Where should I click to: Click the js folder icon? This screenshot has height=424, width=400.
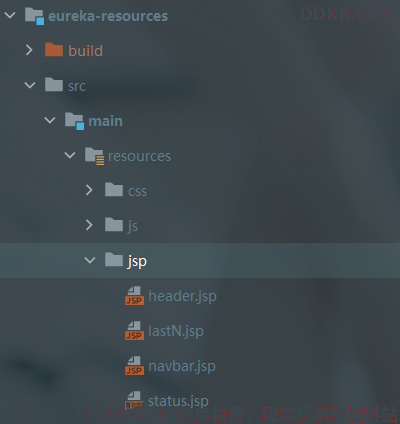click(114, 225)
